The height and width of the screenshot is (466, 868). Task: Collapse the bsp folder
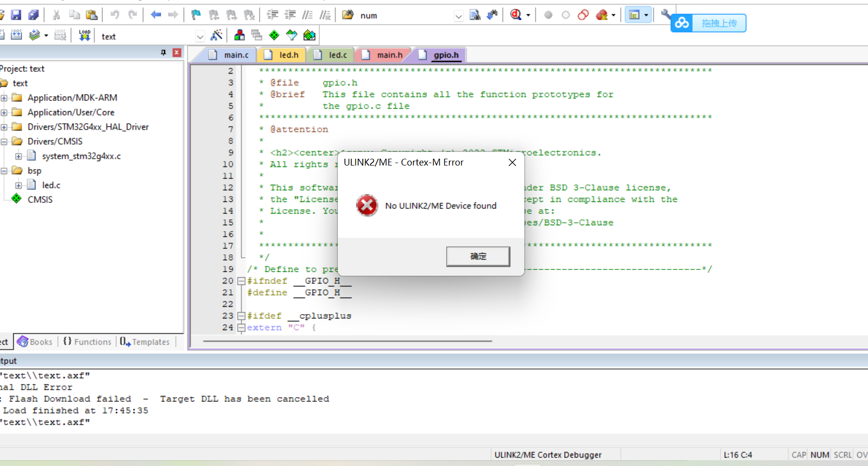4,171
